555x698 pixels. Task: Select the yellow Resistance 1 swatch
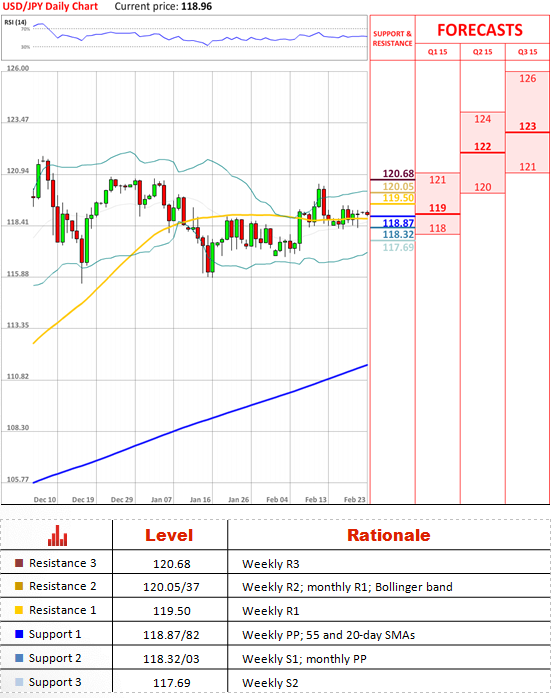tap(19, 610)
